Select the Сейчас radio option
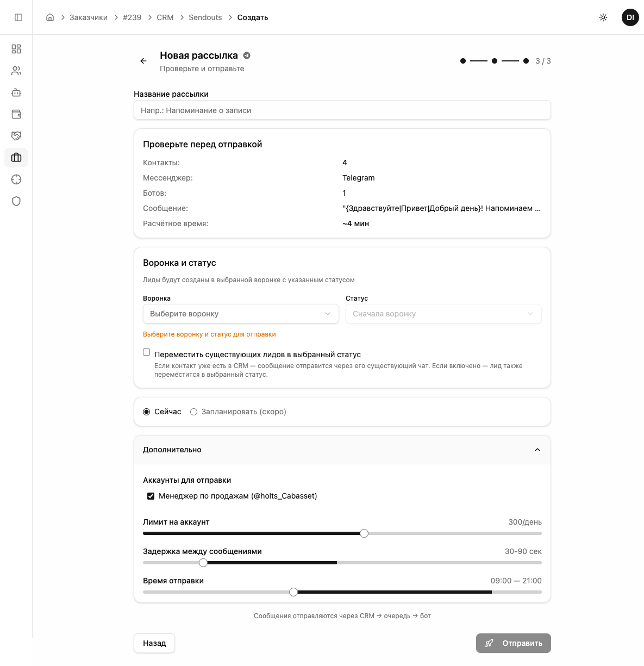 click(147, 412)
